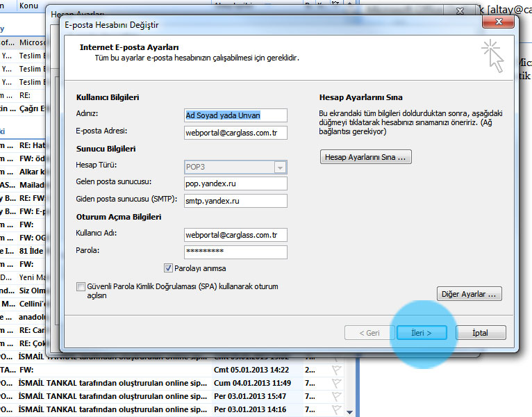
Task: Flag the Cum 04.01.2013 11:49 message
Action: (336, 383)
